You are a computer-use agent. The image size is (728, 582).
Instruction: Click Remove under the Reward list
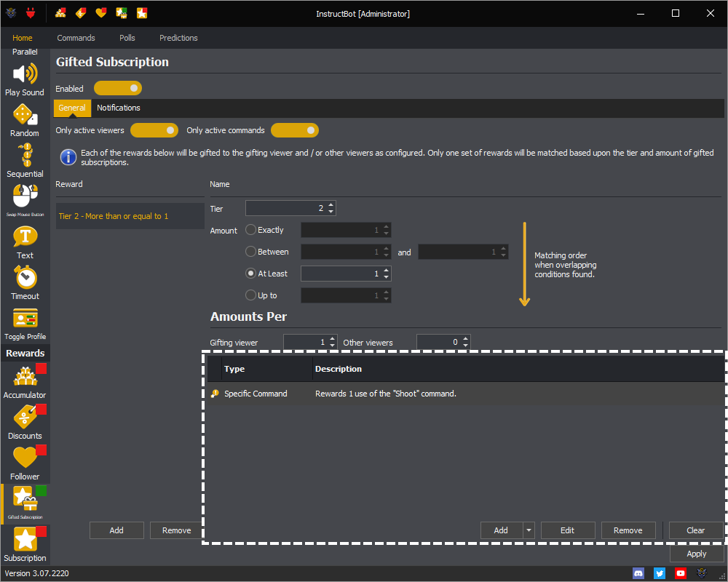(176, 530)
